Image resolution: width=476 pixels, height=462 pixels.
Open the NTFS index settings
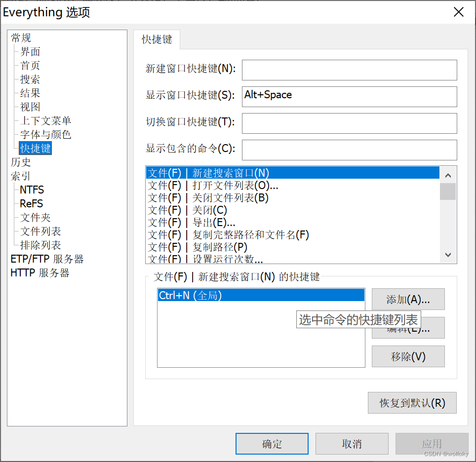(32, 190)
